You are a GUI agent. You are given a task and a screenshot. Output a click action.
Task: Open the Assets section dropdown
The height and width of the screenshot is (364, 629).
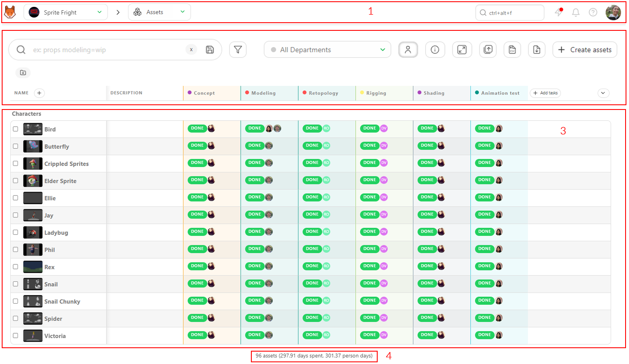tap(159, 12)
